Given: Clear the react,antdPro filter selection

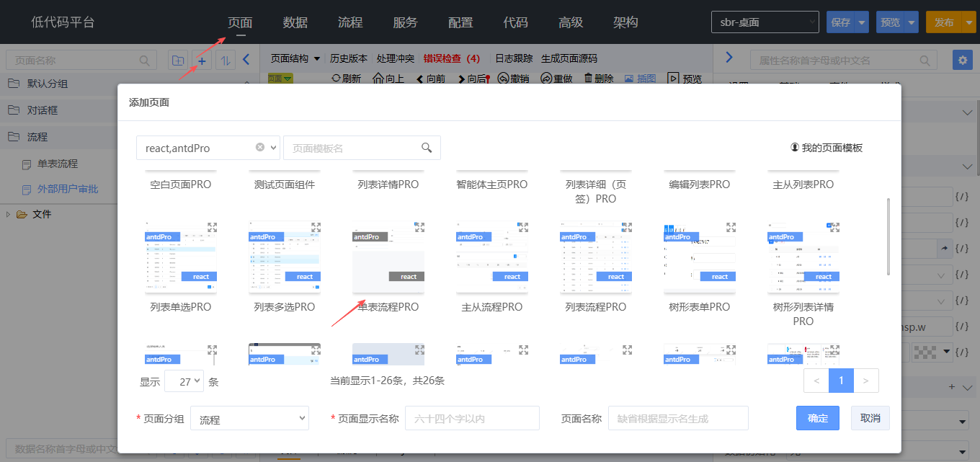Looking at the screenshot, I should (260, 147).
